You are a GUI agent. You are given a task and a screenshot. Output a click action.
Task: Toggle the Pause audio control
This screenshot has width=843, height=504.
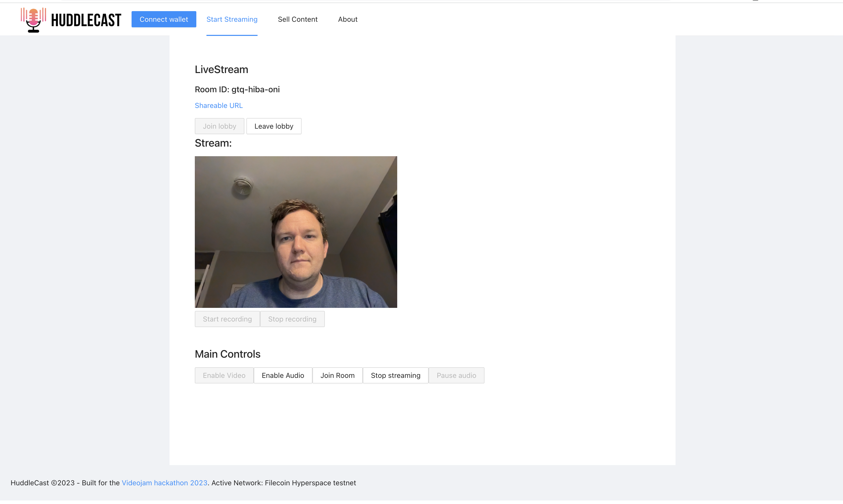(456, 375)
